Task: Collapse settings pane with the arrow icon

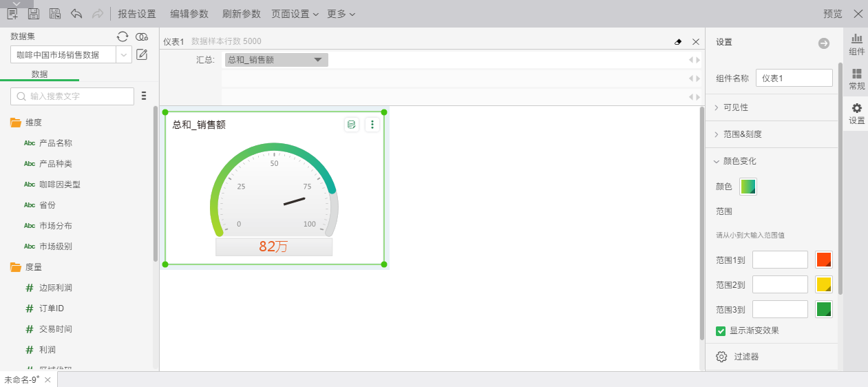Action: tap(824, 43)
